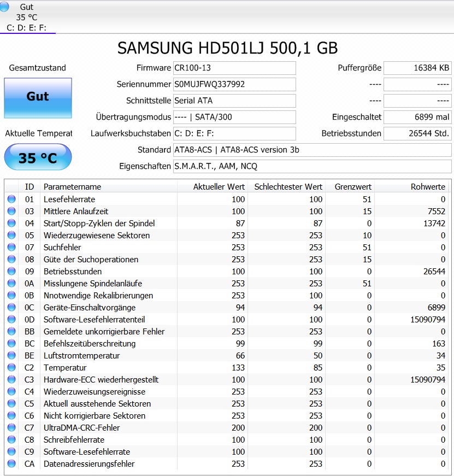The image size is (454, 476).
Task: Click the Laufwerksbuchstaben field
Action: [234, 133]
